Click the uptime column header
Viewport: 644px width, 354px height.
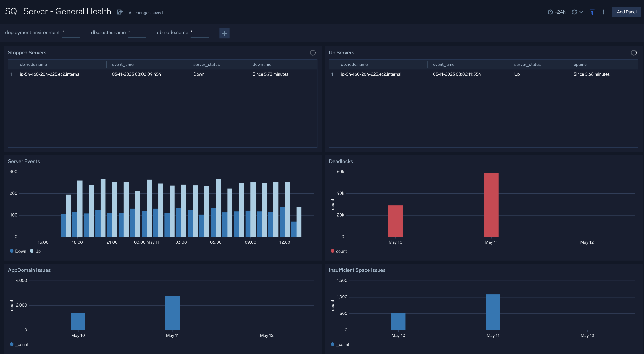pyautogui.click(x=580, y=65)
